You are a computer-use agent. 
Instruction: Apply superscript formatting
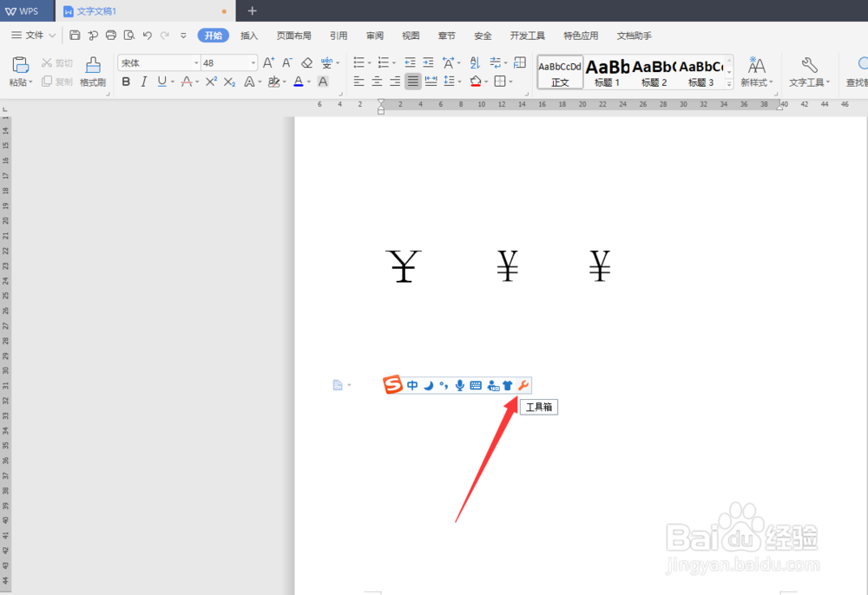(211, 82)
